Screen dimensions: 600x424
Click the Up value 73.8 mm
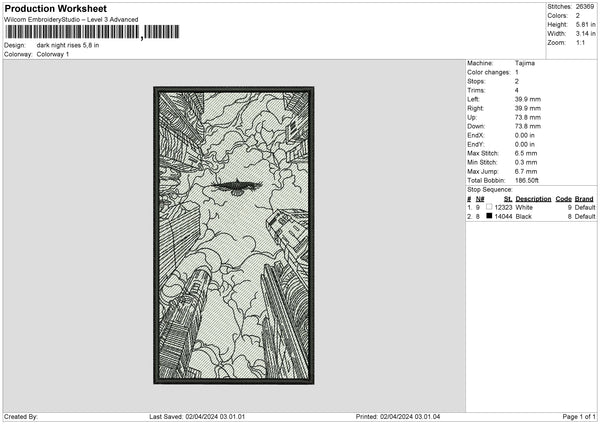528,117
